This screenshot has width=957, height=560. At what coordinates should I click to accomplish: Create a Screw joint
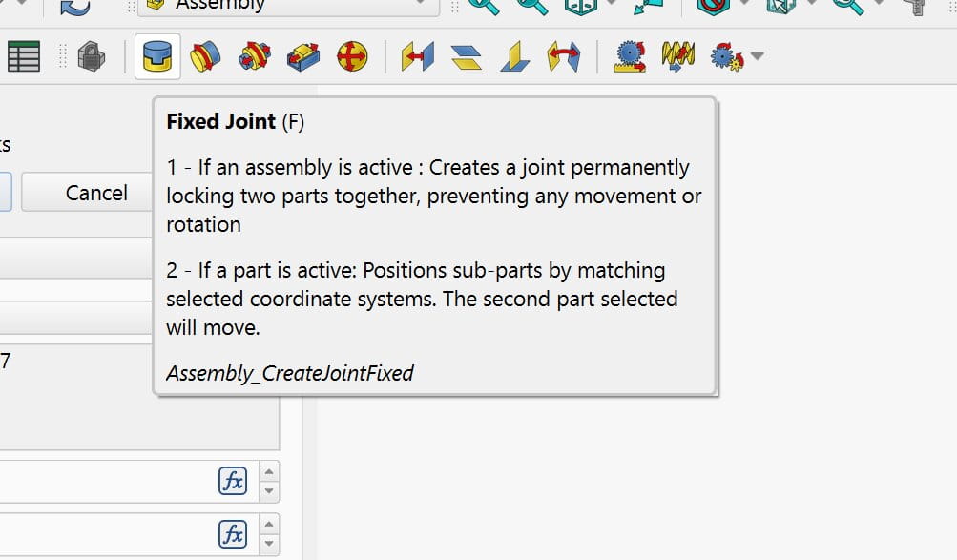678,58
